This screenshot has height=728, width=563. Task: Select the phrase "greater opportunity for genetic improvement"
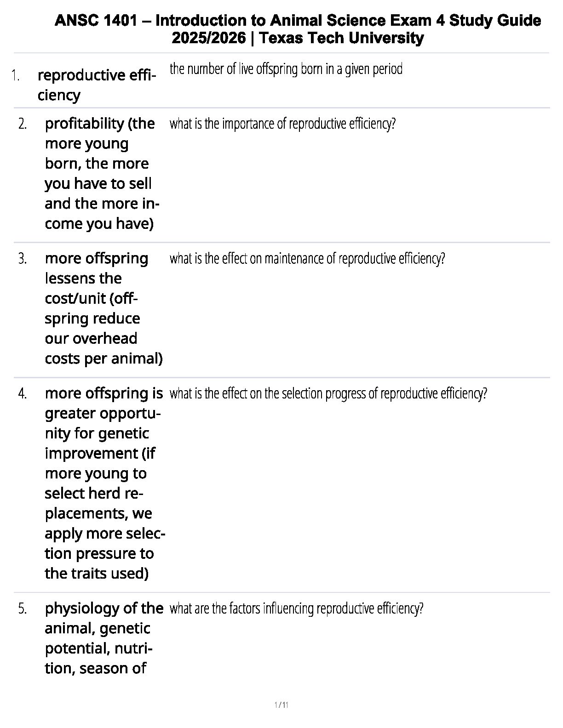101,433
